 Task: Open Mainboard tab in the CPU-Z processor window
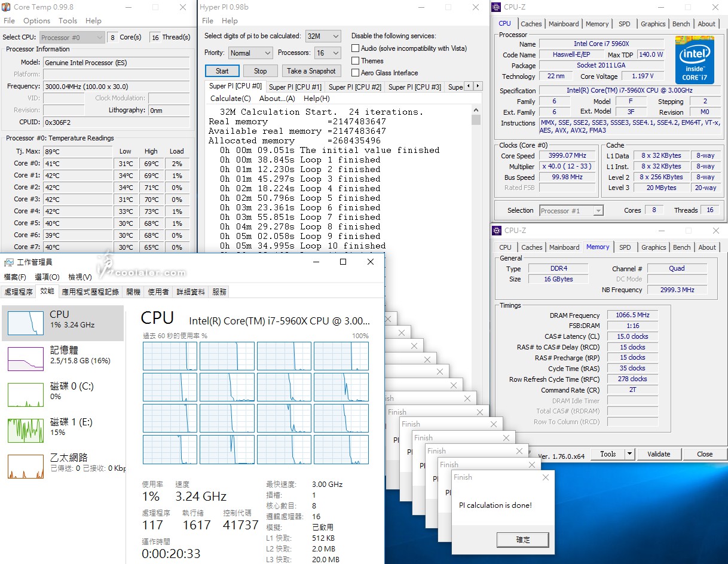(x=564, y=24)
